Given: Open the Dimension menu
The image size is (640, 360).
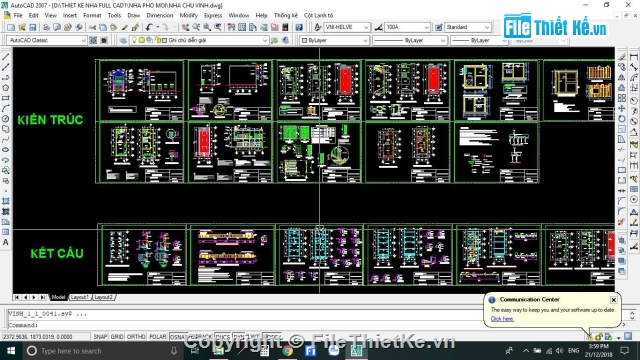Looking at the screenshot, I should [x=160, y=15].
